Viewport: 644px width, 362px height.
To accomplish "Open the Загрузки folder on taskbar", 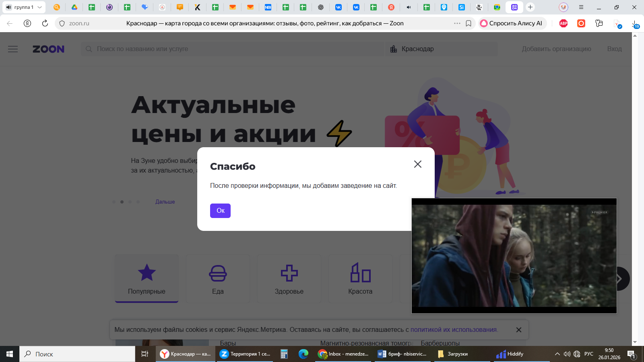I will click(x=462, y=354).
